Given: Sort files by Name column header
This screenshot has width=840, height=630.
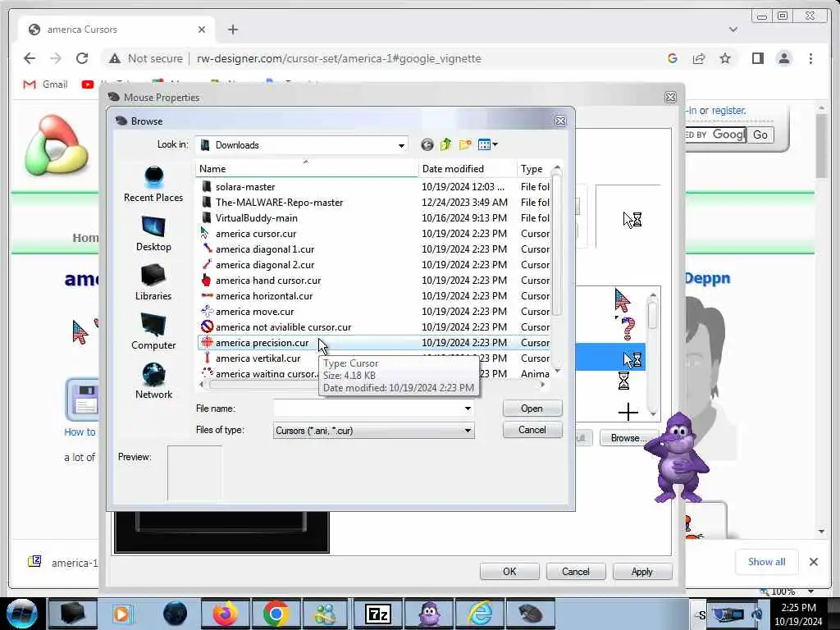Looking at the screenshot, I should (307, 169).
